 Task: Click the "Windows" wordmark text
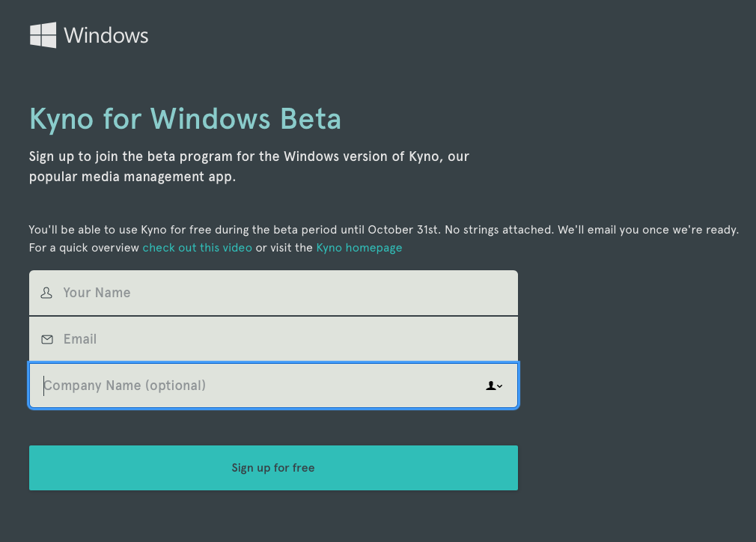click(x=106, y=35)
